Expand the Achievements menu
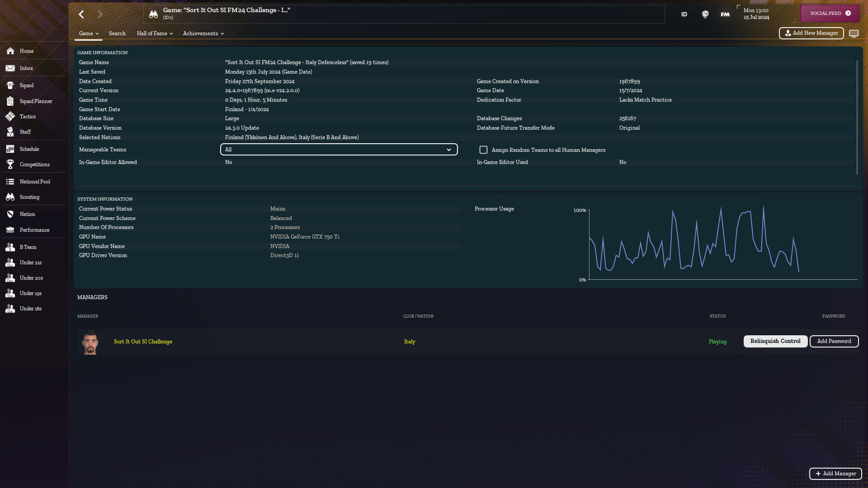868x488 pixels. [x=203, y=33]
